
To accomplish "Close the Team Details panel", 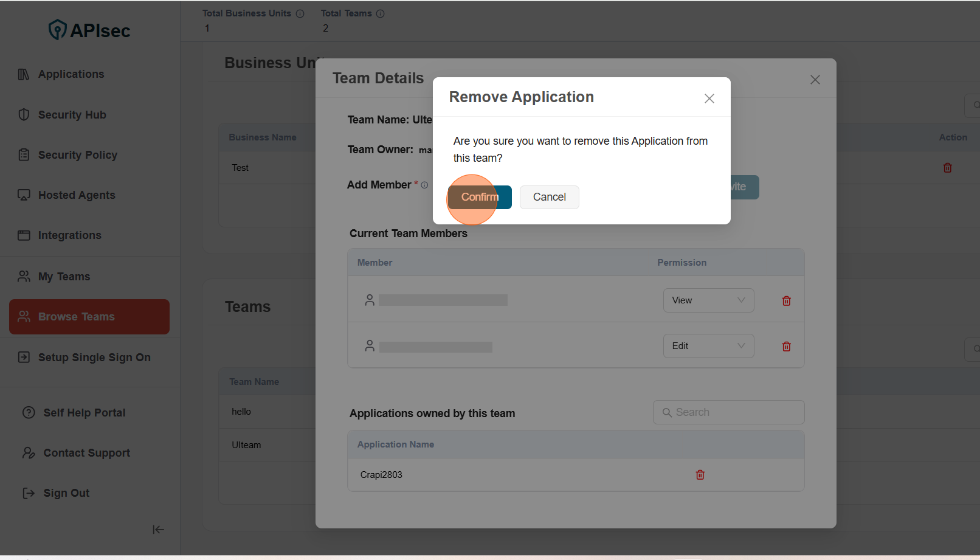I will coord(815,80).
